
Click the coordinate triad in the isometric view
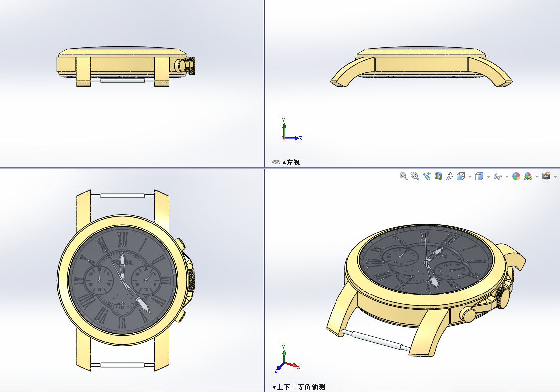tap(287, 359)
